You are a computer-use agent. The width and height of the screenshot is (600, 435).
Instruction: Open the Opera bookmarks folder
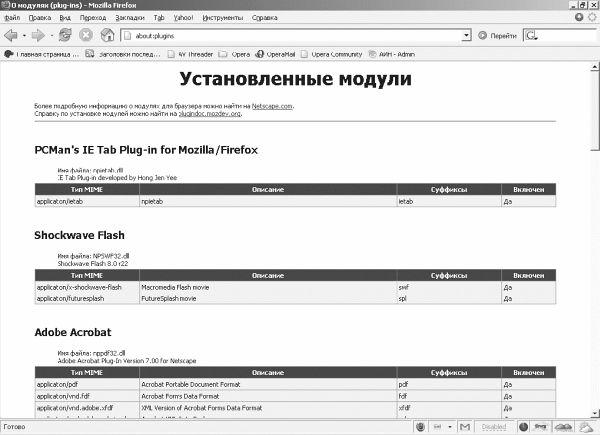[234, 54]
